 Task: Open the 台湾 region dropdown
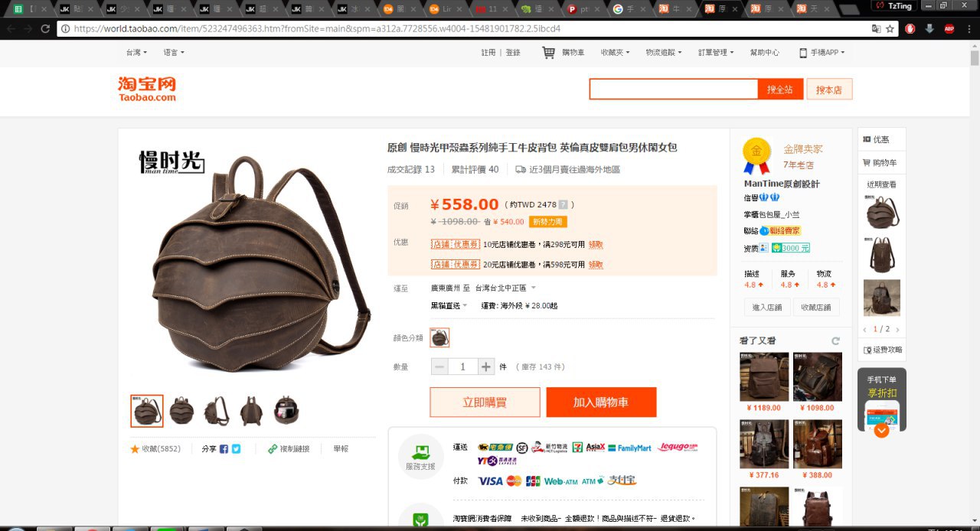click(136, 53)
